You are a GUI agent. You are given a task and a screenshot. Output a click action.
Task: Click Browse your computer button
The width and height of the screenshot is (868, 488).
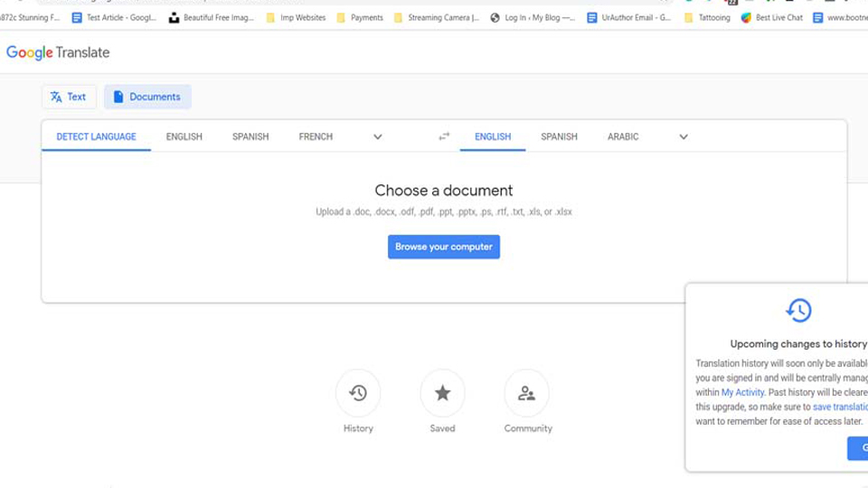[444, 247]
